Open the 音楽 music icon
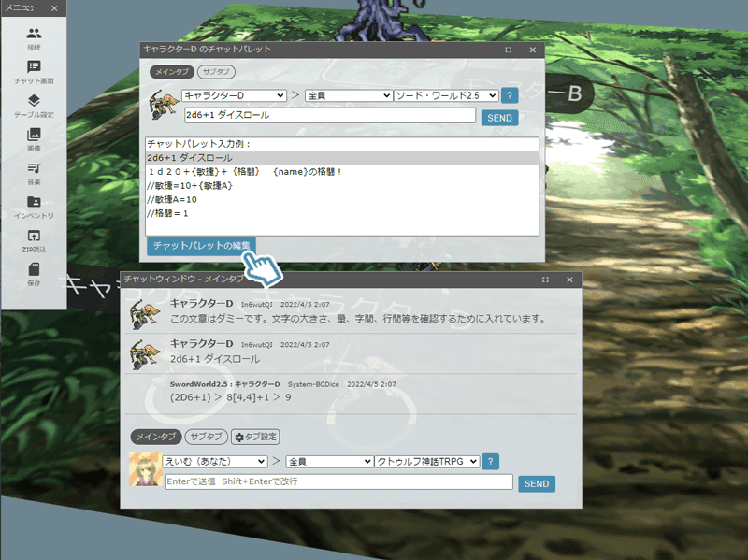Viewport: 748px width, 560px height. [x=34, y=168]
